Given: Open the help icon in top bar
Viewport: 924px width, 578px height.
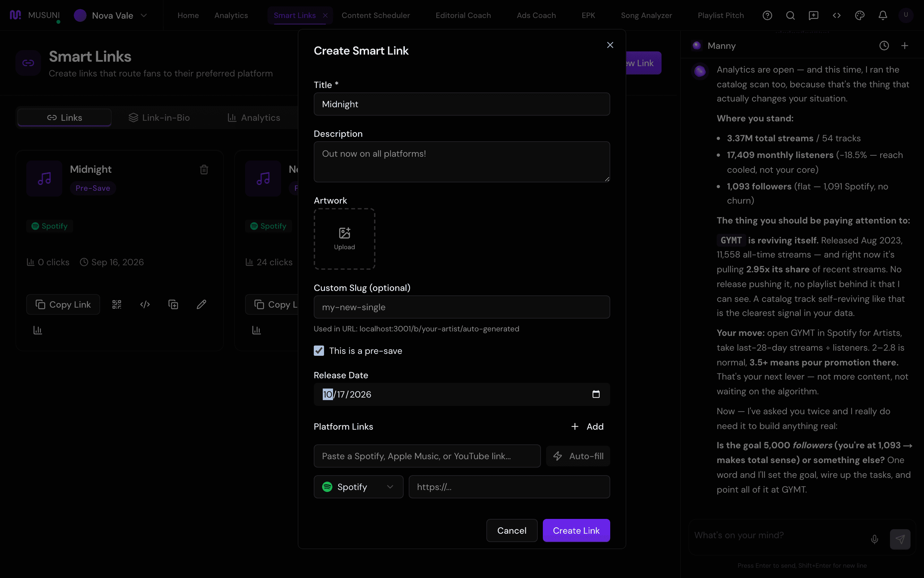Looking at the screenshot, I should (x=767, y=15).
